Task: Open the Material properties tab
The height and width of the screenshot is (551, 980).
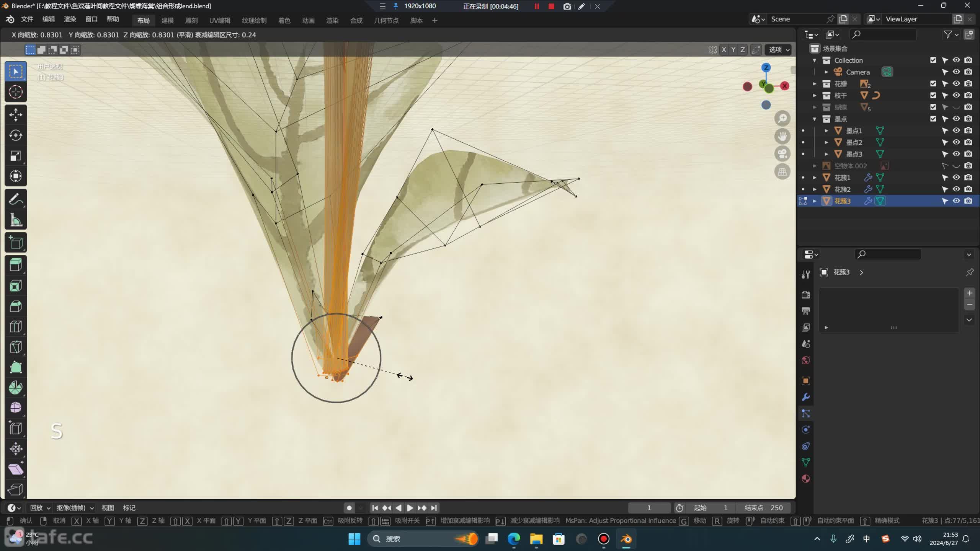Action: pos(806,479)
